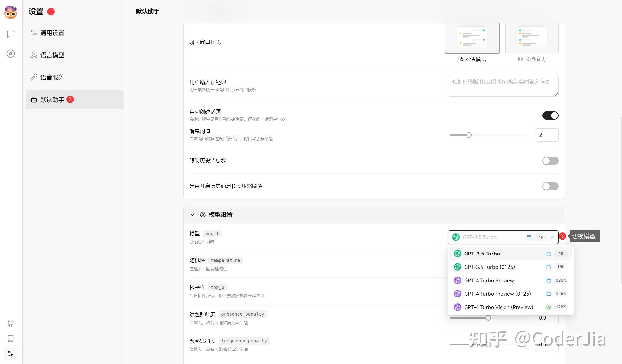Open the GPT-3.5 Turbo model dropdown chevron
The width and height of the screenshot is (622, 364).
552,237
